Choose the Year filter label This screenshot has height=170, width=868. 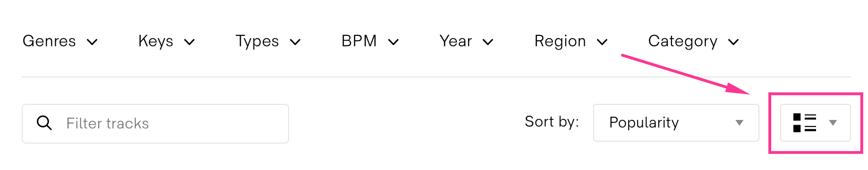click(x=456, y=41)
